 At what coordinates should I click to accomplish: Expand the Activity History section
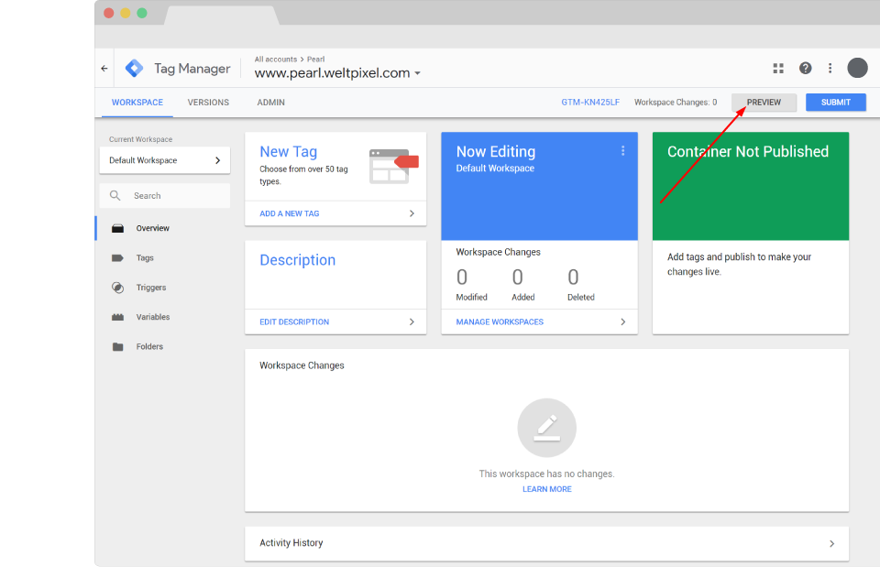tap(832, 543)
